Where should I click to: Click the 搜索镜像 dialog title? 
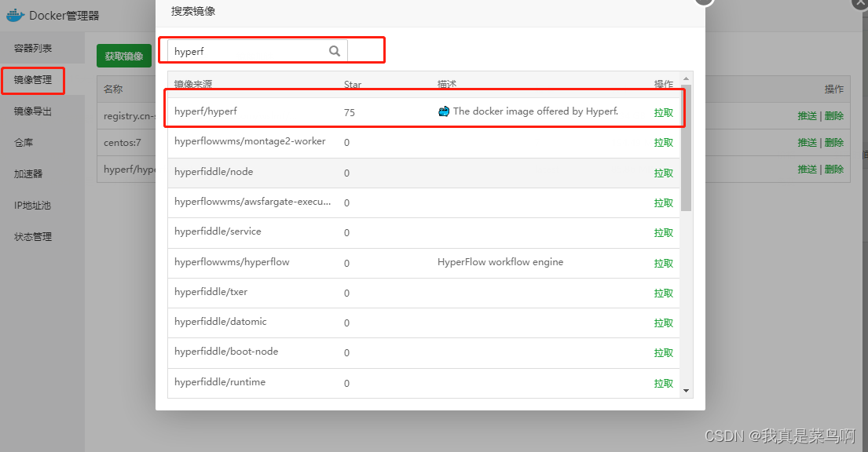click(193, 11)
